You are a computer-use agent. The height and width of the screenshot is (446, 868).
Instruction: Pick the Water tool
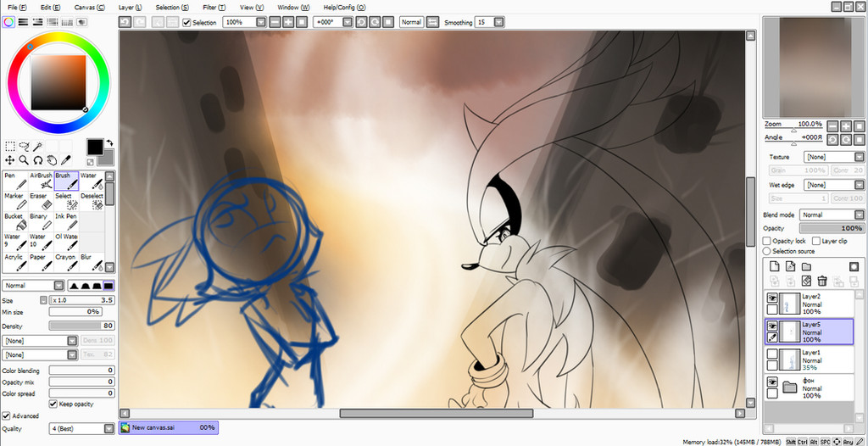pyautogui.click(x=92, y=181)
